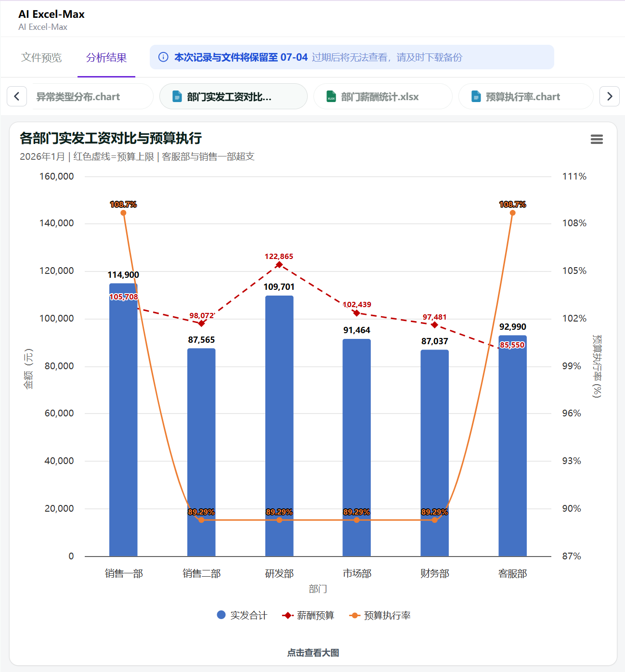Click the xlsx icon of 部门薪酬统计.xlsx
Image resolution: width=625 pixels, height=672 pixels.
331,96
